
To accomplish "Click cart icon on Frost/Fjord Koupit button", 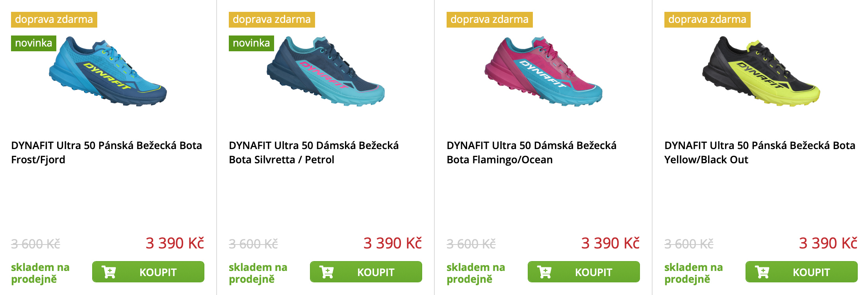I will (x=109, y=272).
